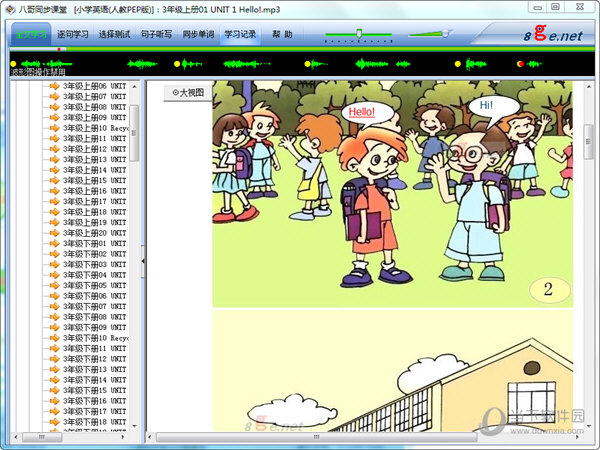This screenshot has height=450, width=600.
Task: Select lesson text 3年级下册12 UNIT
Action: tap(95, 359)
